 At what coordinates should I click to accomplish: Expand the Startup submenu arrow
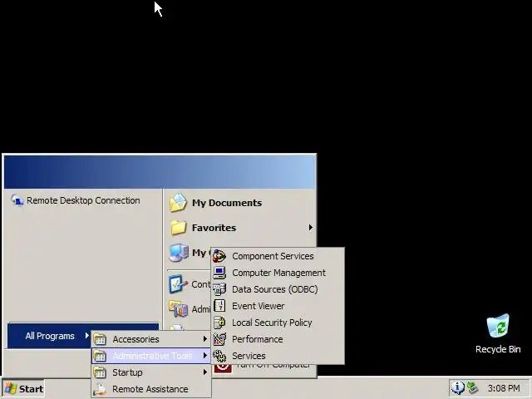point(205,372)
